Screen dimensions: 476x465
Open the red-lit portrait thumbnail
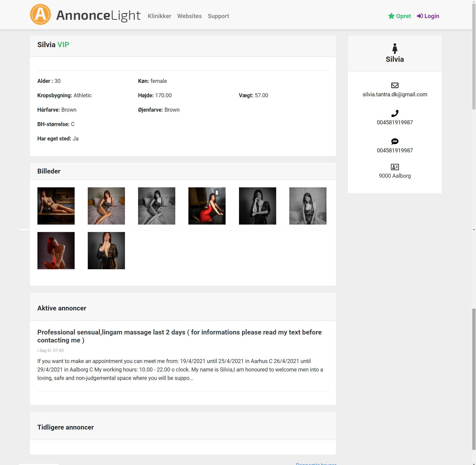[x=56, y=251]
